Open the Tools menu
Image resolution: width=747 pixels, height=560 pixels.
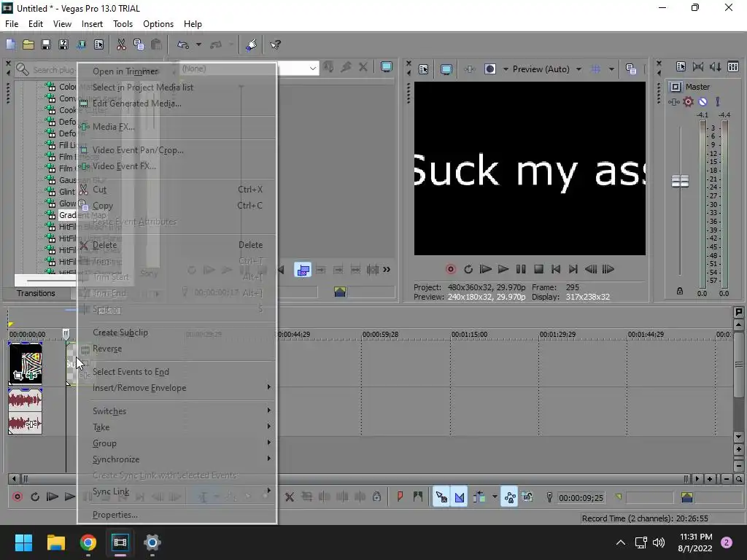pyautogui.click(x=123, y=24)
